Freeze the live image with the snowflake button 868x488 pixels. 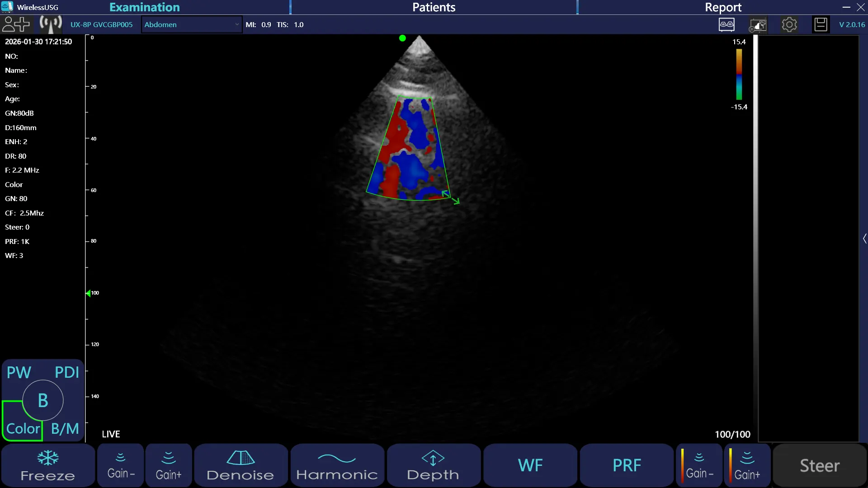(x=48, y=465)
